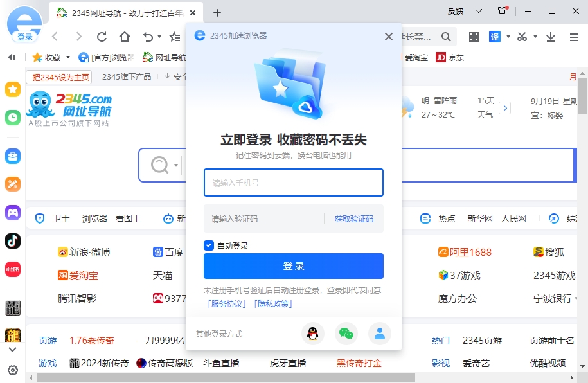
Task: Click the home button in the toolbar
Action: point(125,37)
